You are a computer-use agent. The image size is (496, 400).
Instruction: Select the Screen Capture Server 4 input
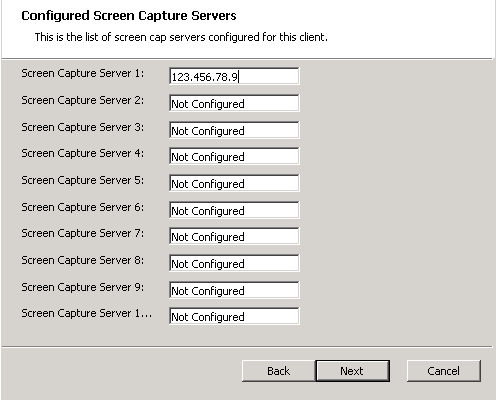tap(234, 156)
